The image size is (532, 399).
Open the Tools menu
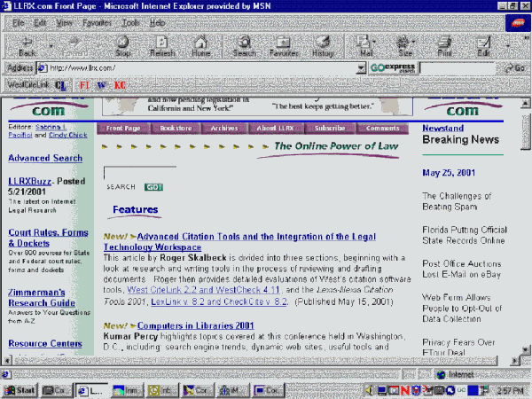click(x=130, y=20)
